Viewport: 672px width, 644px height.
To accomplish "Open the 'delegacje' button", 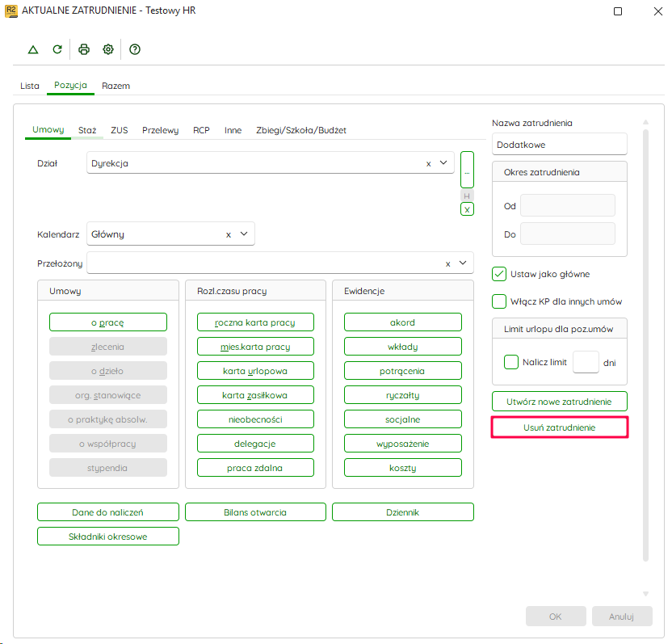I will point(255,444).
